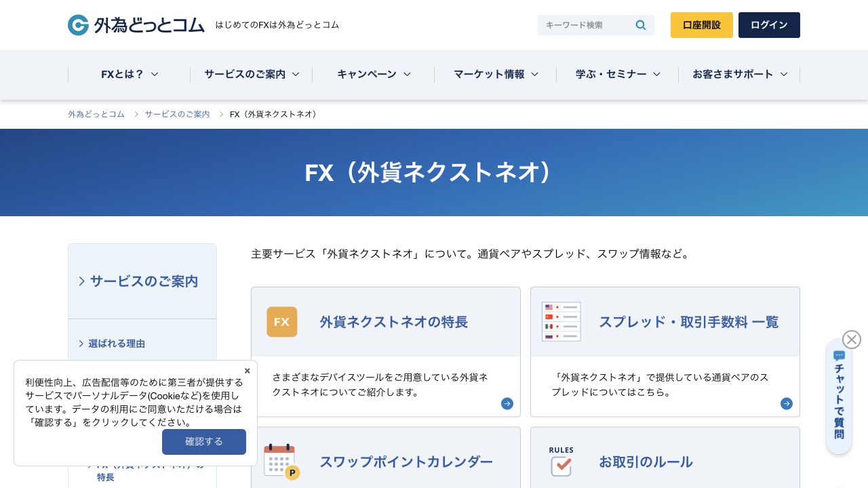Viewport: 868px width, 488px height.
Task: Click the ログイン button
Action: [769, 25]
